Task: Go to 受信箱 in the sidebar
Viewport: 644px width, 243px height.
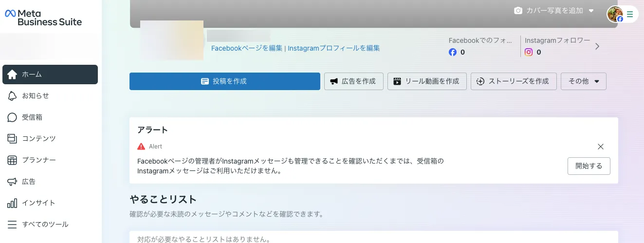Action: 50,117
